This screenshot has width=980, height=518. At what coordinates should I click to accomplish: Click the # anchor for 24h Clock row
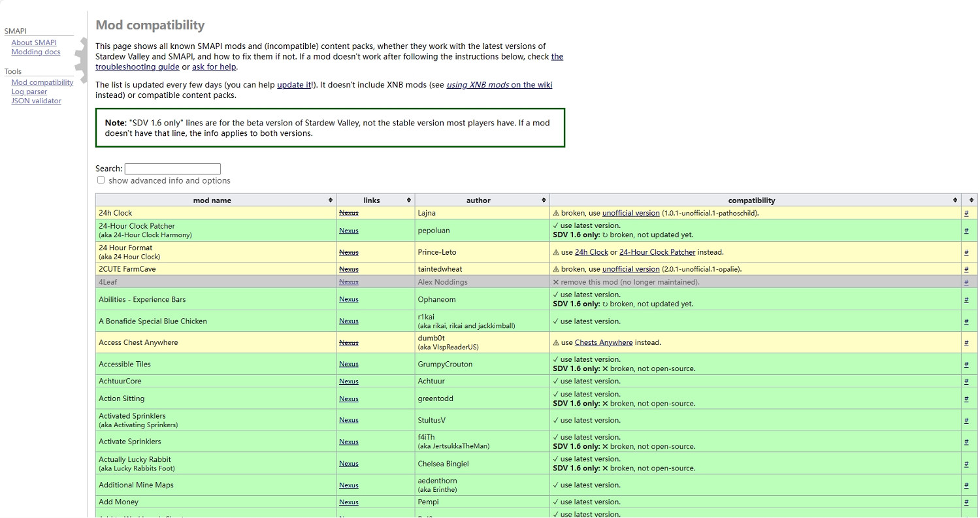(966, 213)
